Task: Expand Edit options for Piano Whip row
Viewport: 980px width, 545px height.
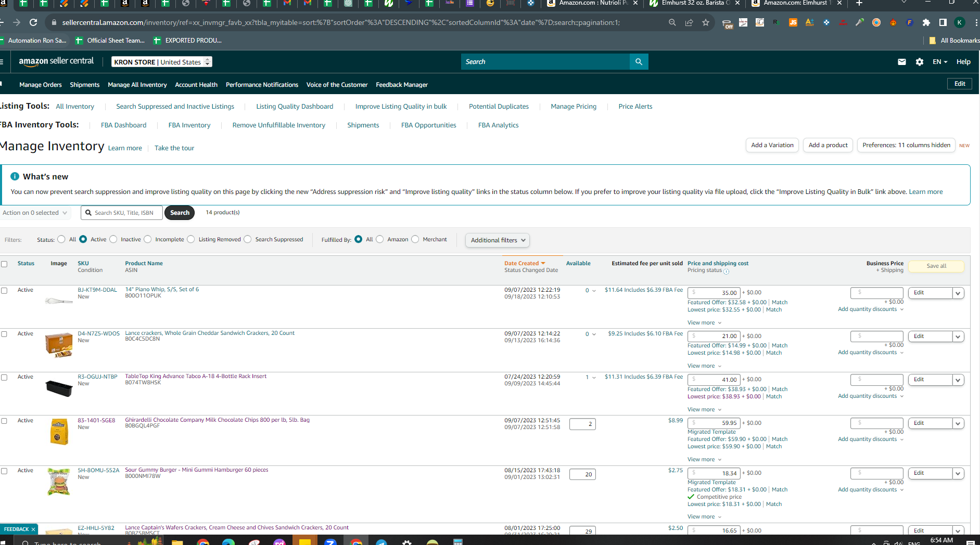Action: pyautogui.click(x=958, y=293)
